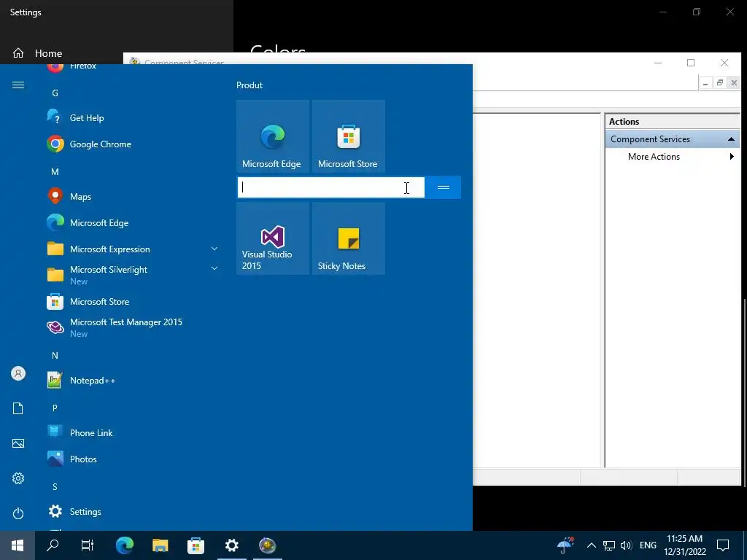Open the volume control in system tray
Viewport: 747px width, 560px height.
(x=626, y=545)
